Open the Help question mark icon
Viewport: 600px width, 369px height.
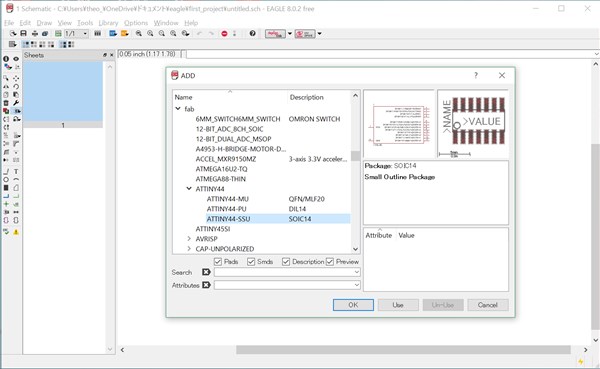pyautogui.click(x=252, y=34)
